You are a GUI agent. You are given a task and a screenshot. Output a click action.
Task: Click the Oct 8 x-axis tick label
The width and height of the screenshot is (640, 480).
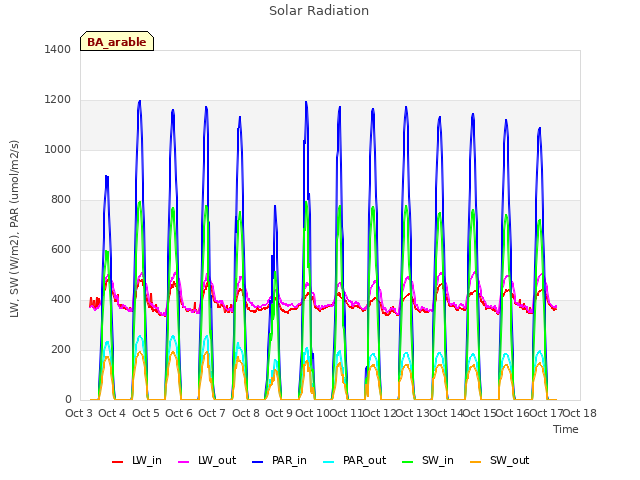coord(246,413)
